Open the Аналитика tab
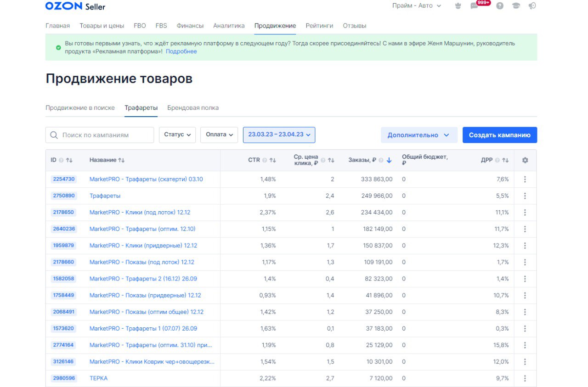The width and height of the screenshot is (588, 387). click(229, 26)
